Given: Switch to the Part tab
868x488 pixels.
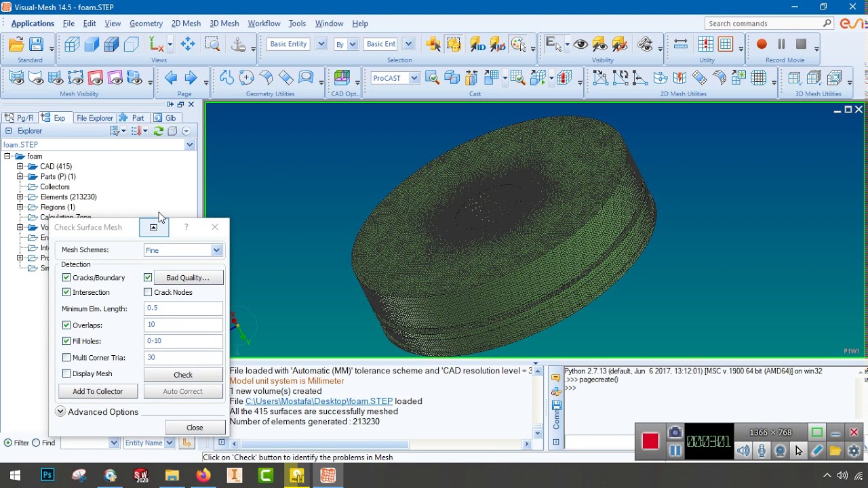Looking at the screenshot, I should point(133,118).
